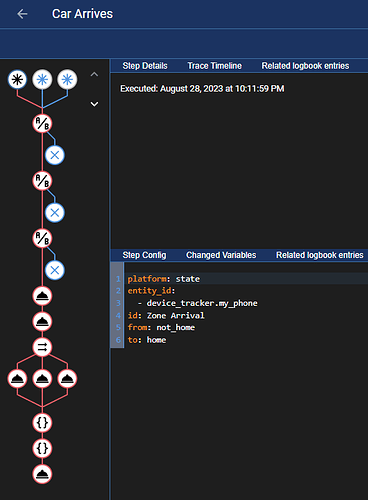Select the first service call node below conditions

(42, 296)
